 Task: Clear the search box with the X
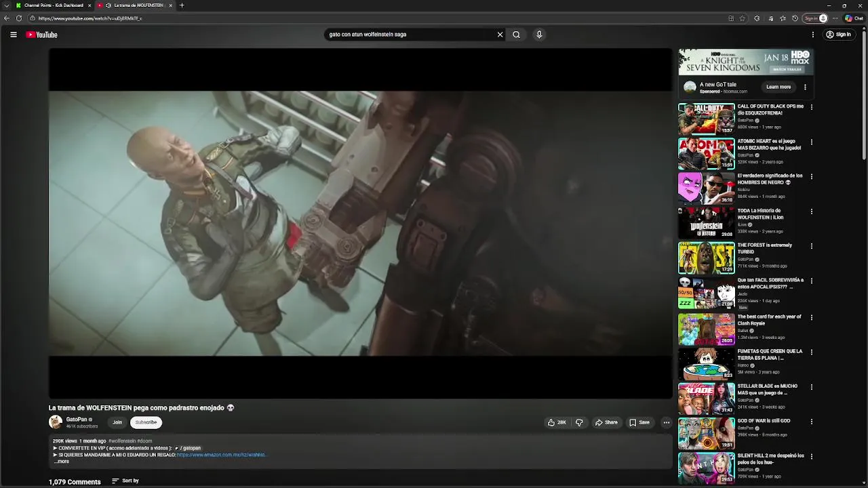(x=500, y=35)
